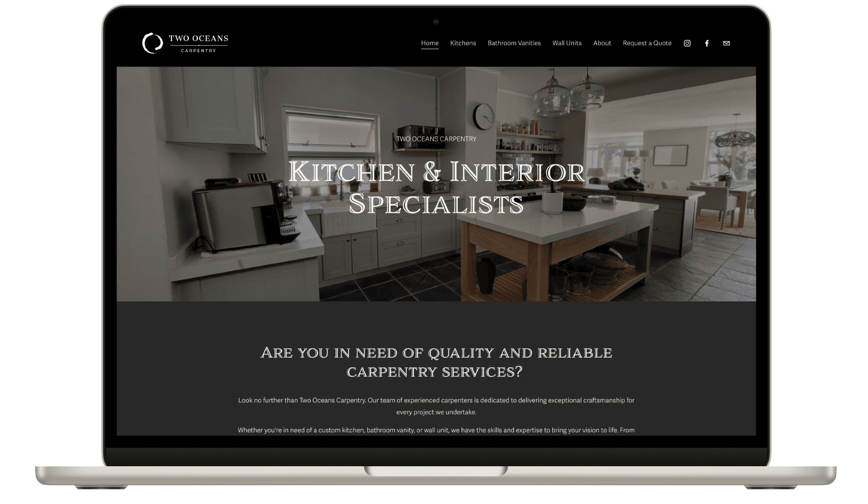
Task: Click the Request a Quote button
Action: coord(647,43)
